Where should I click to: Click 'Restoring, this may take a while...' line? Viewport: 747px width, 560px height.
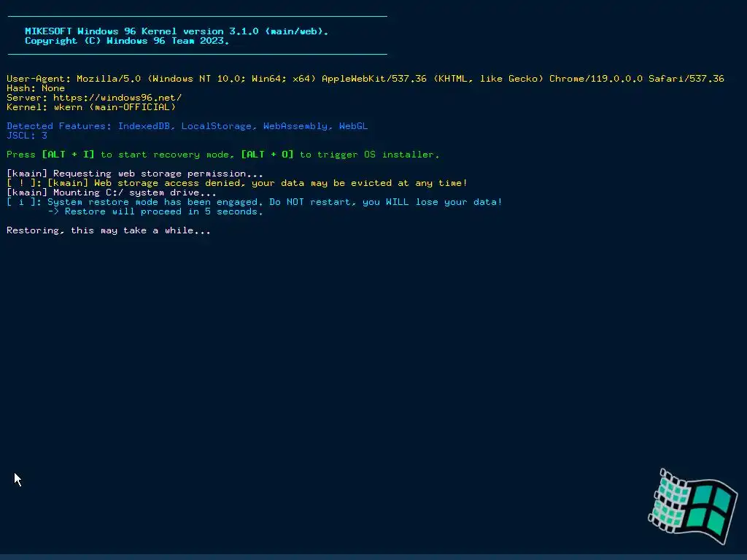(109, 230)
